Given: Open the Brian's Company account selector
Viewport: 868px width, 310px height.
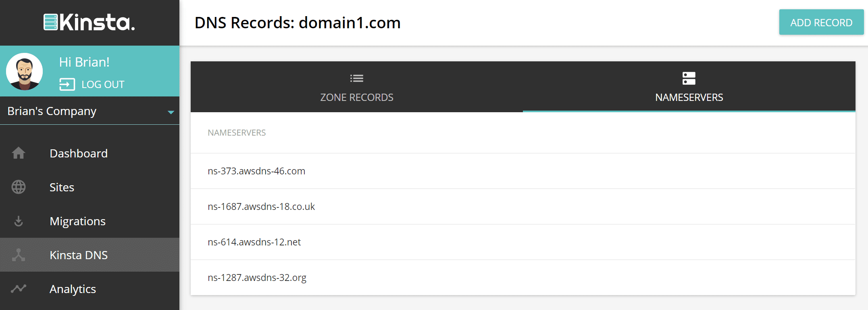Looking at the screenshot, I should [x=90, y=111].
